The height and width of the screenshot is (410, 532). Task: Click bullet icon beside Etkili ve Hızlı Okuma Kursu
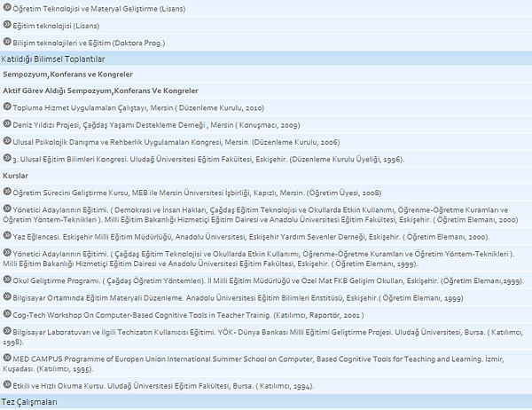[7, 384]
